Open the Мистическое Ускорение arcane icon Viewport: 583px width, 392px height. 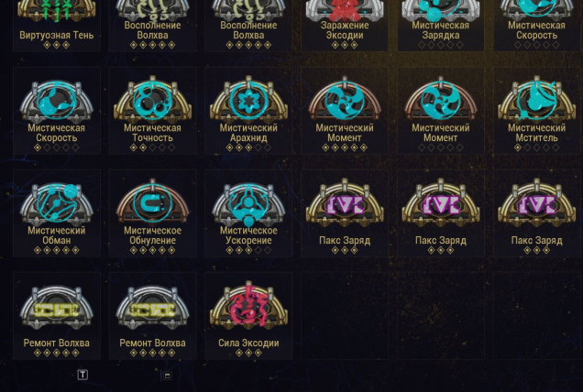pyautogui.click(x=248, y=202)
